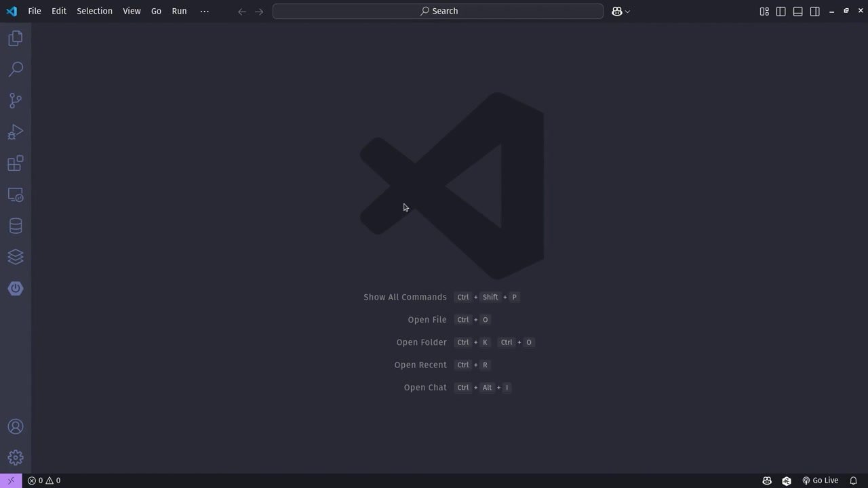Viewport: 868px width, 488px height.
Task: Open the Copilot status icon in status bar
Action: [x=767, y=481]
